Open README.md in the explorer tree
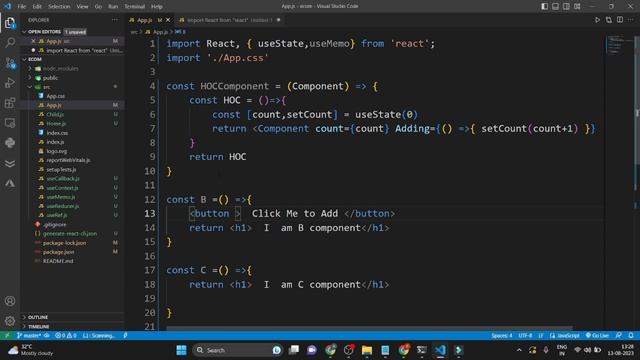 (x=58, y=261)
